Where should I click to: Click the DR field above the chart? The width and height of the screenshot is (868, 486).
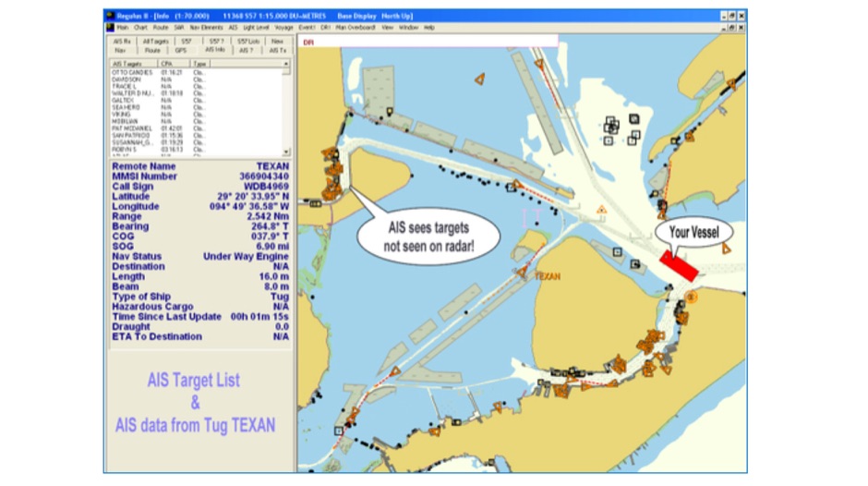click(x=428, y=43)
